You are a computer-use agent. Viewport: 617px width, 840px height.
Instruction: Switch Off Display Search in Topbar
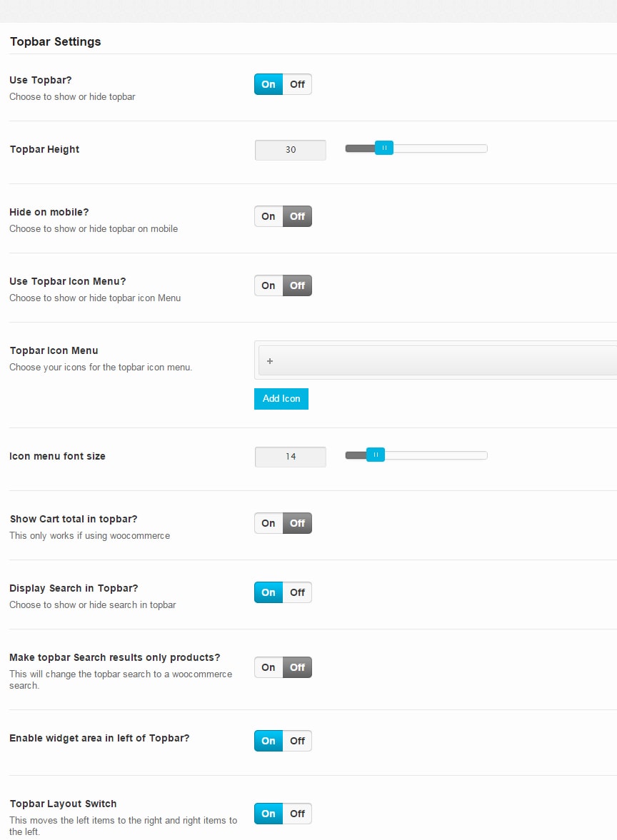pos(297,592)
